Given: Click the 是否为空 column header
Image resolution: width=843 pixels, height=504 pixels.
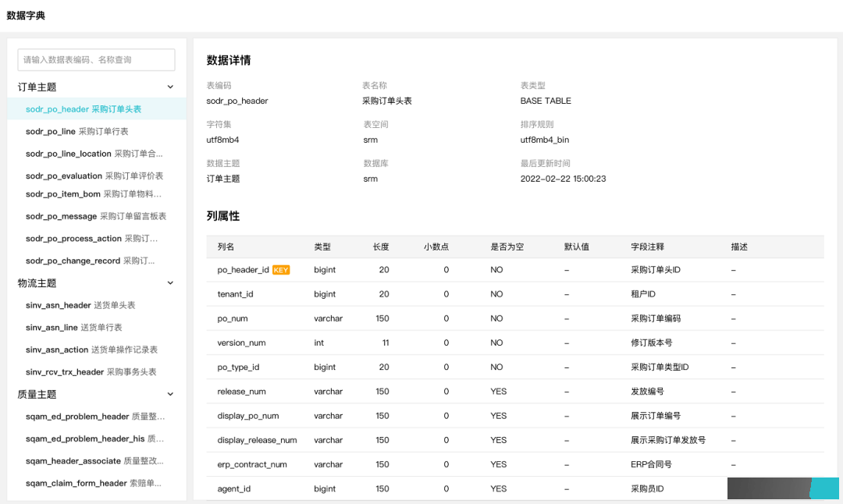Looking at the screenshot, I should coord(507,247).
